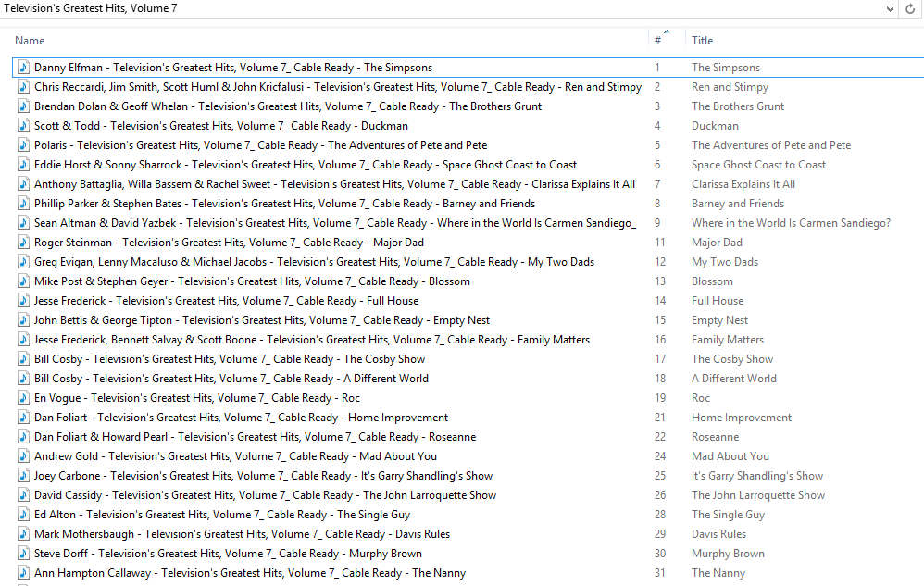The height and width of the screenshot is (586, 924).
Task: Sort by the # track number column
Action: pyautogui.click(x=658, y=41)
